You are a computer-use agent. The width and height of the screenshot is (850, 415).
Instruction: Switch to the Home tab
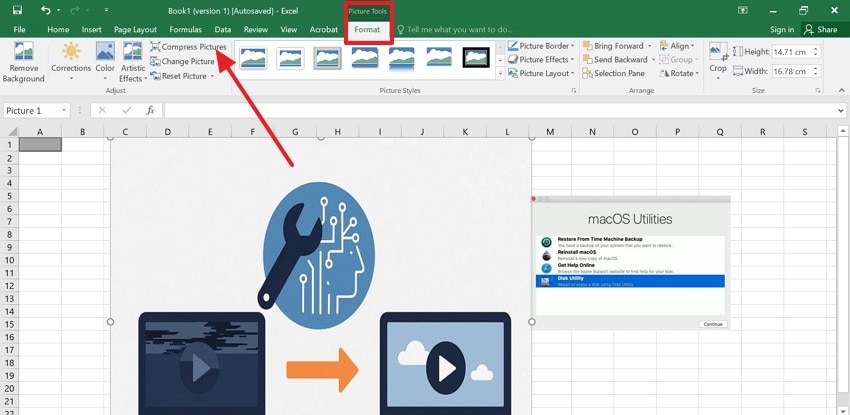click(58, 29)
